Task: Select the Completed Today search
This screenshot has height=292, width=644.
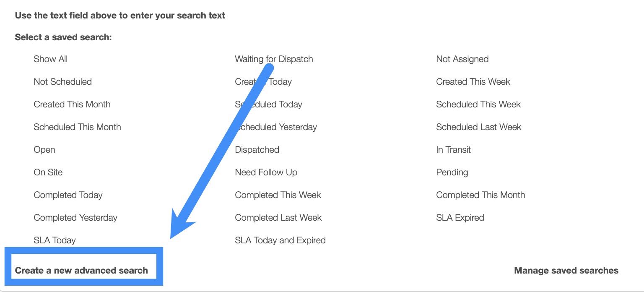Action: click(x=68, y=195)
